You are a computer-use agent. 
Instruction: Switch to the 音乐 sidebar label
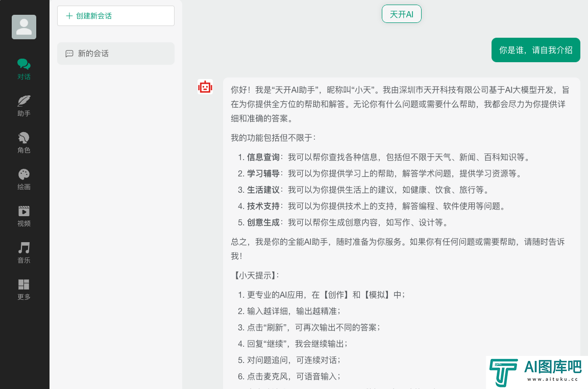(24, 260)
